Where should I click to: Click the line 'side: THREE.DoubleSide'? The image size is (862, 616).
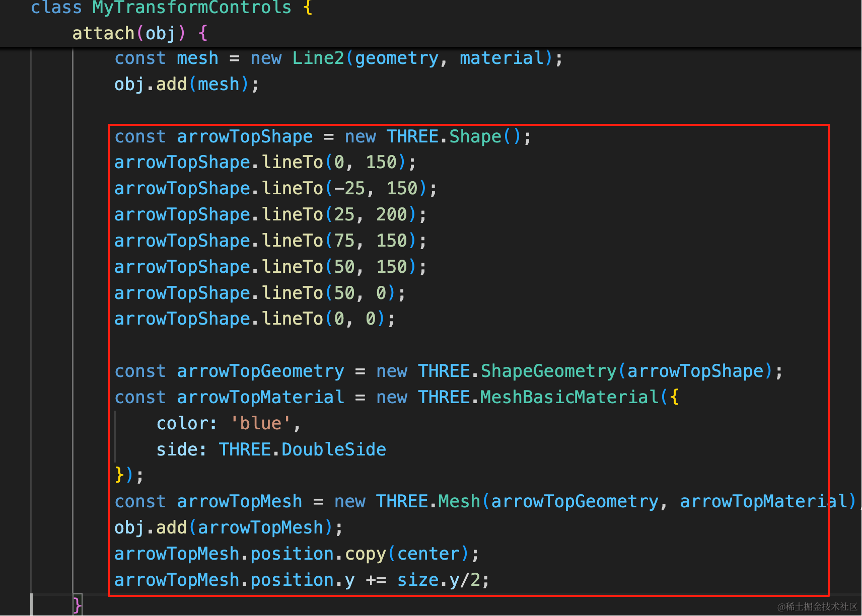[271, 450]
